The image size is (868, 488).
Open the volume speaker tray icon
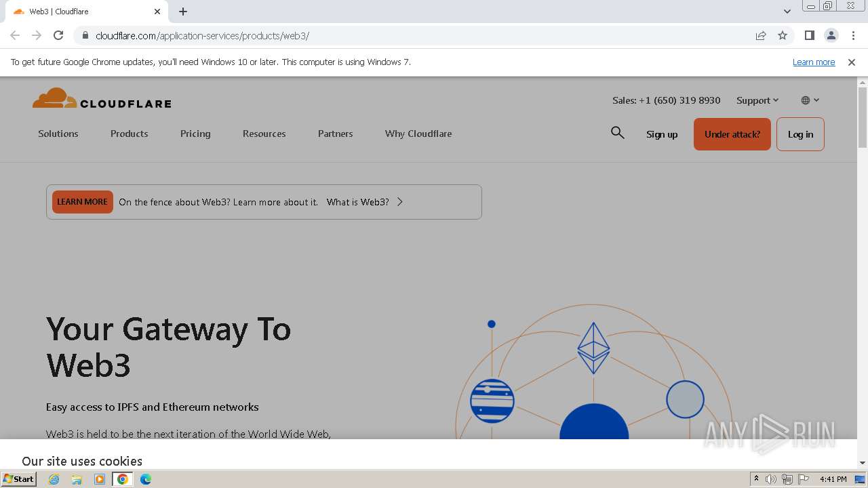(x=771, y=479)
